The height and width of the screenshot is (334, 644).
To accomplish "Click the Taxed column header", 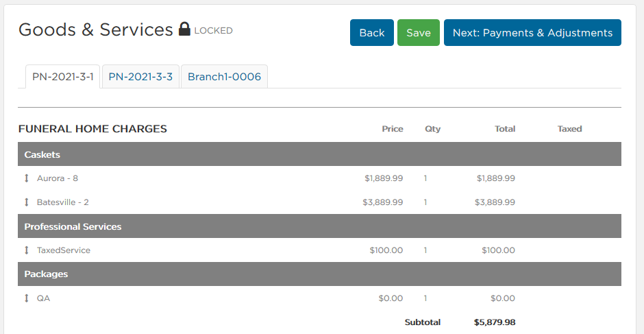I will tap(569, 129).
